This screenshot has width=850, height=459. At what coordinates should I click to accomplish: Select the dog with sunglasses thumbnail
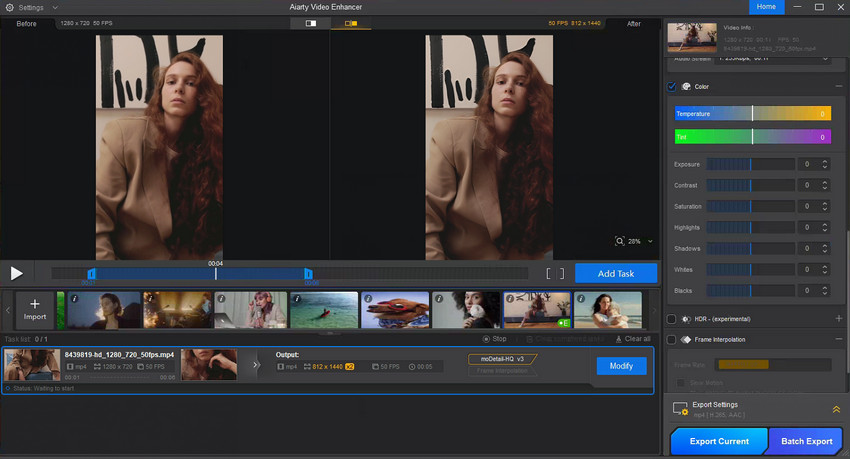click(395, 310)
